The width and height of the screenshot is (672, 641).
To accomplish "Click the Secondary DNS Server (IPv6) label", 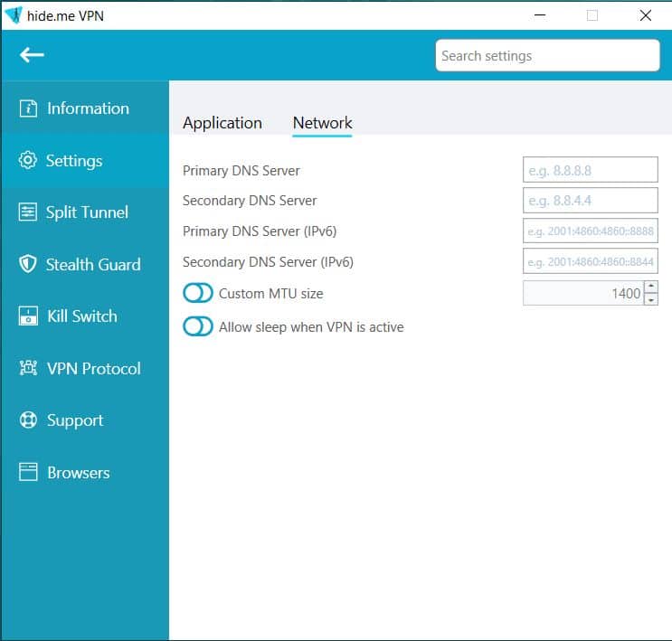I will [268, 262].
